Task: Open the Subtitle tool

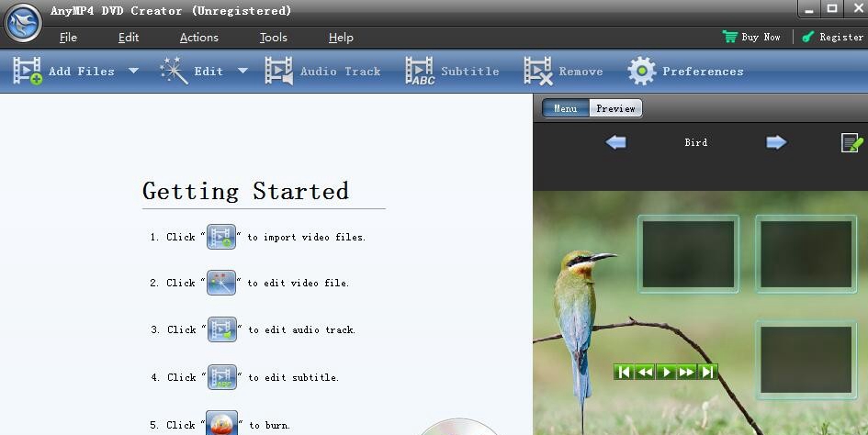Action: [452, 71]
